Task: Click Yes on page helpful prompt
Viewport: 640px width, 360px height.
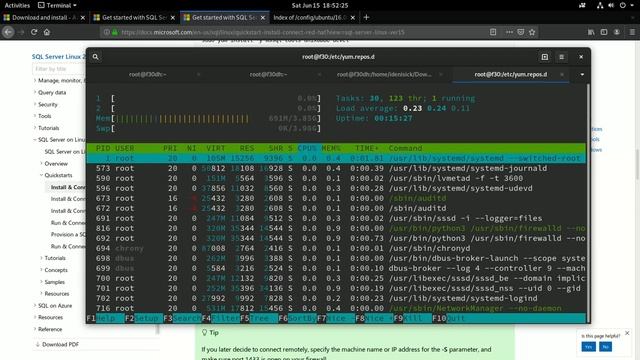Action: pos(589,347)
